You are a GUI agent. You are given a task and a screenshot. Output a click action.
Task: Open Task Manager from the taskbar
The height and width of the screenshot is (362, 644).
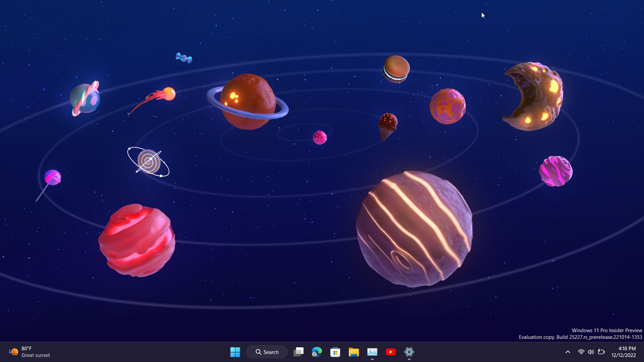373,352
